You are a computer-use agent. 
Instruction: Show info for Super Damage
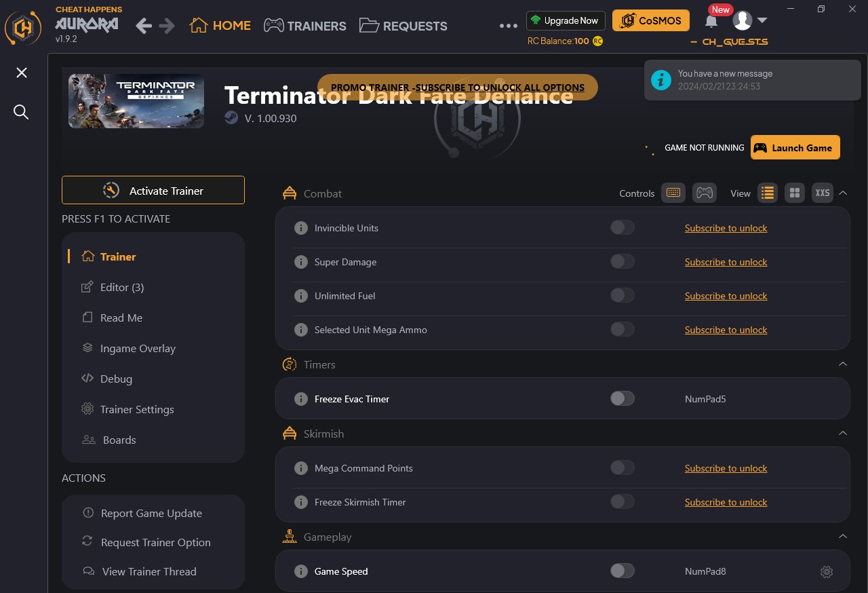pyautogui.click(x=301, y=262)
